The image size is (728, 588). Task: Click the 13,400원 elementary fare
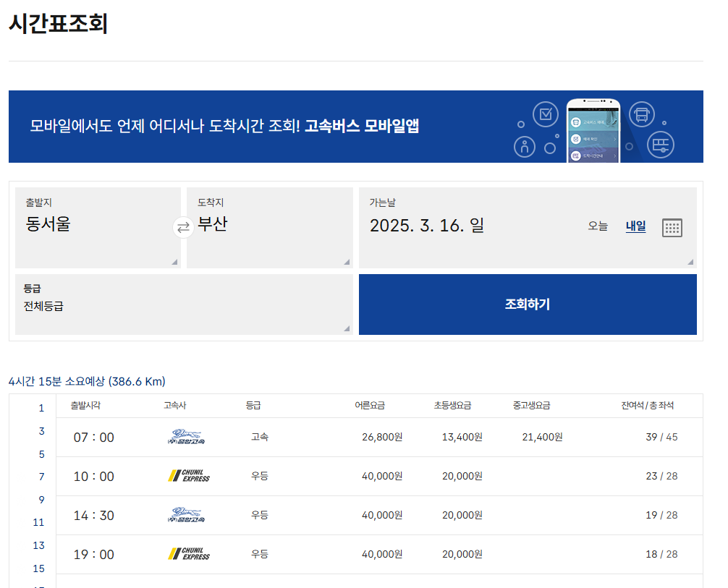462,437
